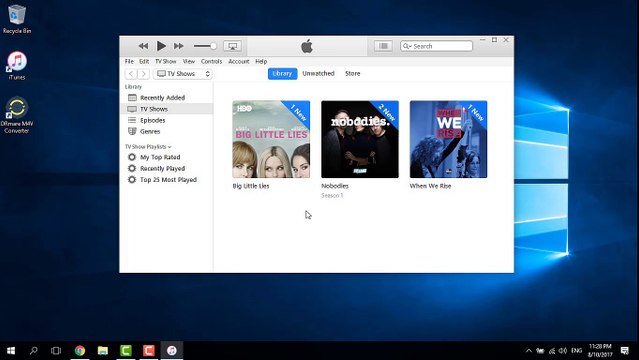
Task: Open the File menu
Action: [x=129, y=61]
